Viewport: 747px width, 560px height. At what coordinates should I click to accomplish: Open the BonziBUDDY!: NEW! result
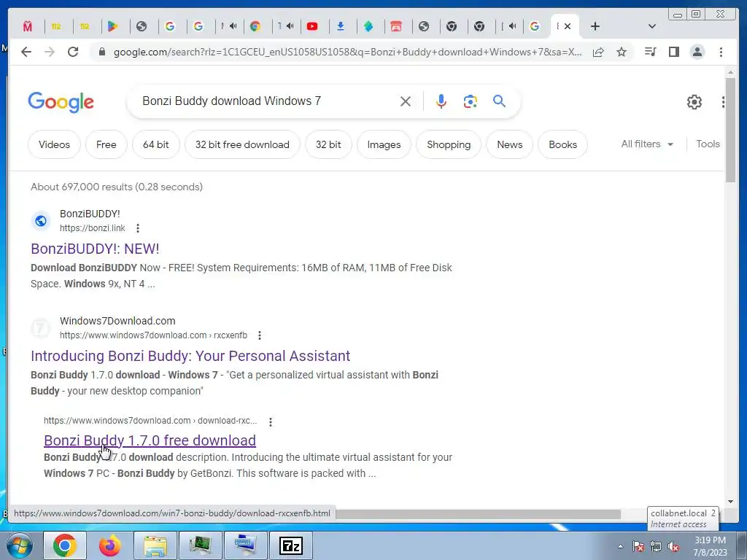[x=96, y=249]
